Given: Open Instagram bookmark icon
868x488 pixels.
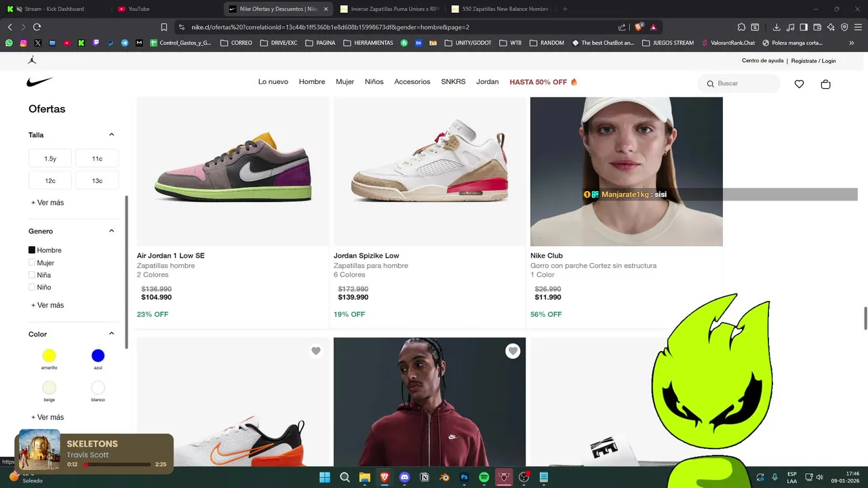Looking at the screenshot, I should point(23,43).
